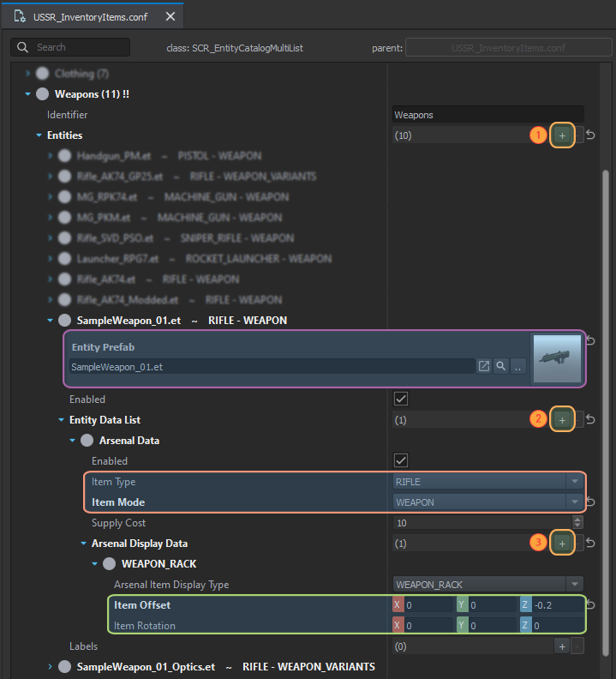Toggle Arsenal Data Enabled checkbox

click(x=400, y=461)
